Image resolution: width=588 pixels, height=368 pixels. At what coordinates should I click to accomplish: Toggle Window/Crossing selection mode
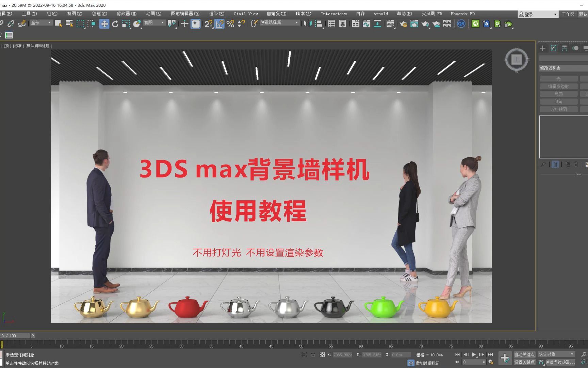click(x=91, y=24)
